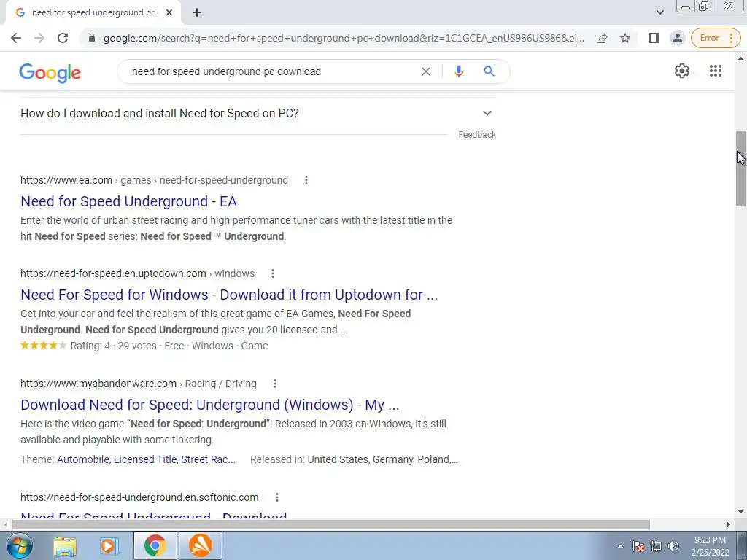The image size is (747, 560).
Task: Click the www.myabandonware.com URL text
Action: point(98,384)
